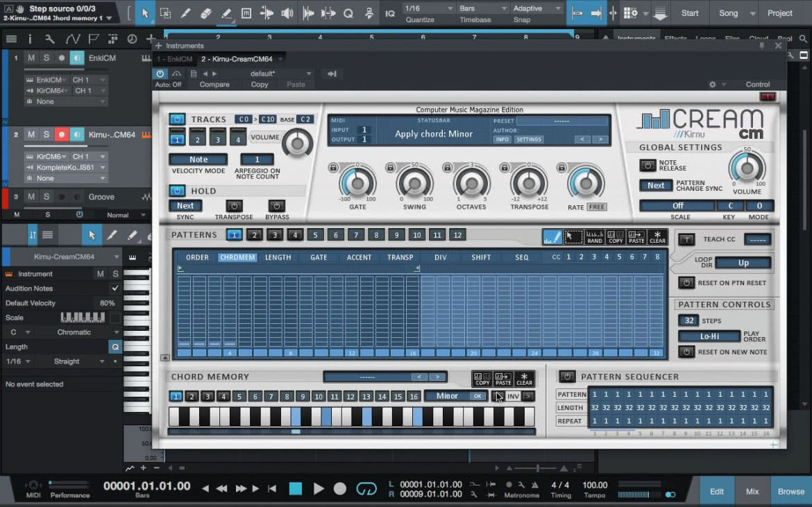This screenshot has width=812, height=507.
Task: Open the Scale Off dropdown in Global Settings
Action: click(677, 205)
